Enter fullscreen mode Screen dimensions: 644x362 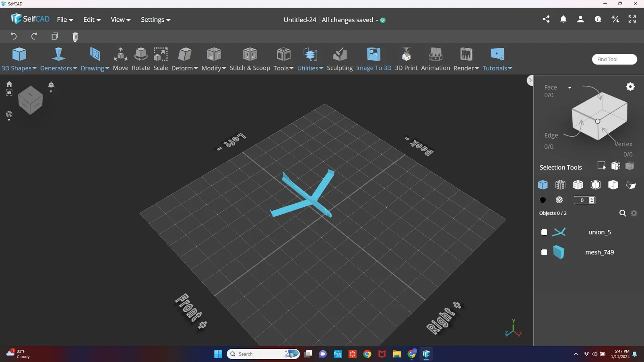click(632, 19)
